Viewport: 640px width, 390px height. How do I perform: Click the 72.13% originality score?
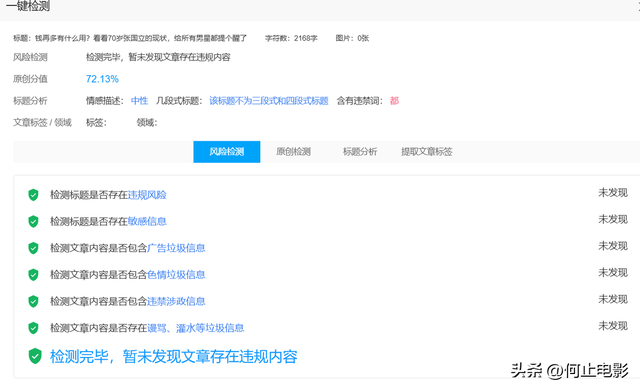(x=102, y=79)
